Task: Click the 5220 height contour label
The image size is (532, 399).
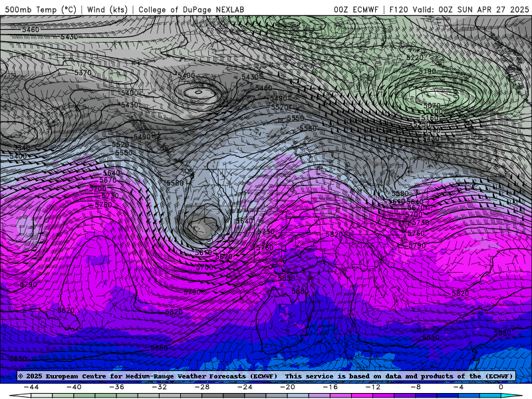Action: click(x=414, y=58)
